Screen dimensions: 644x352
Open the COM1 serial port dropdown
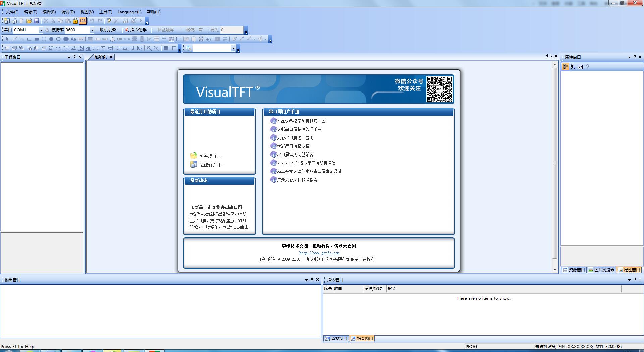pos(41,30)
